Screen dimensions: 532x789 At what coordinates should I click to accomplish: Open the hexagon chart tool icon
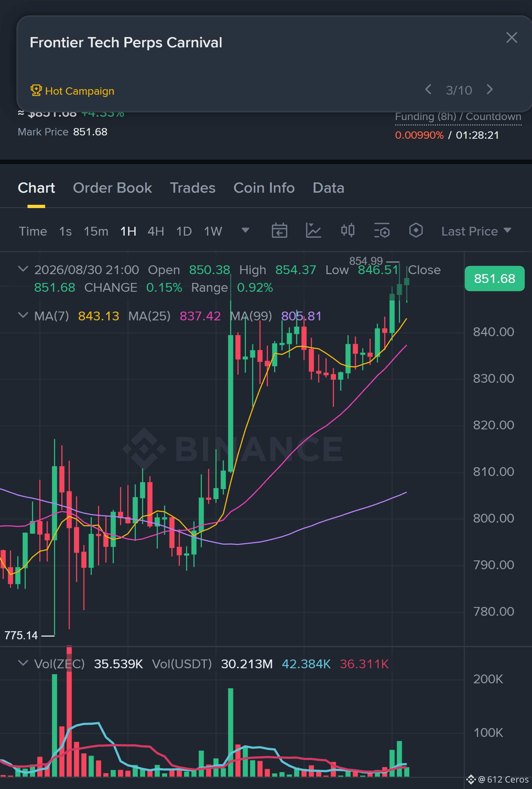coord(416,231)
